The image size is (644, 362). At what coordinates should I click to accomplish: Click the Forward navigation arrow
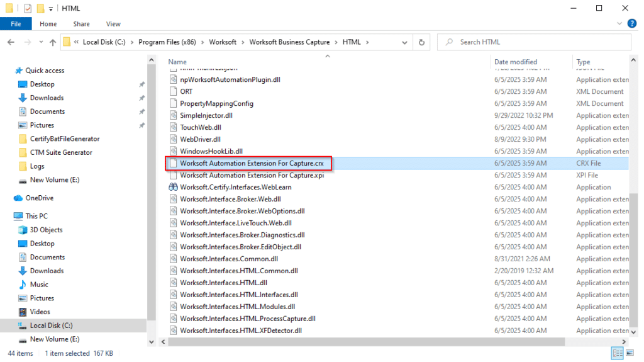pyautogui.click(x=27, y=42)
